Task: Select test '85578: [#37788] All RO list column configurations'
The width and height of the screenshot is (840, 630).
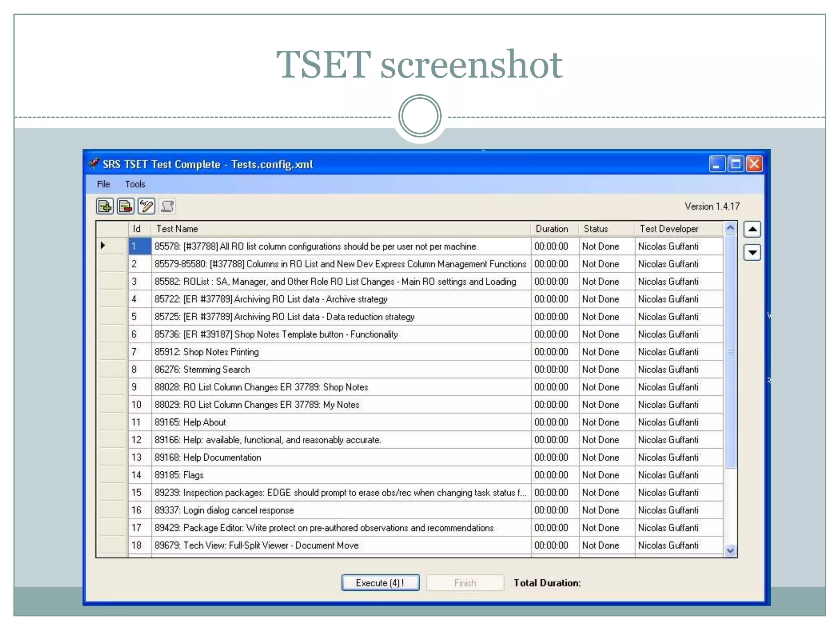Action: pyautogui.click(x=341, y=247)
